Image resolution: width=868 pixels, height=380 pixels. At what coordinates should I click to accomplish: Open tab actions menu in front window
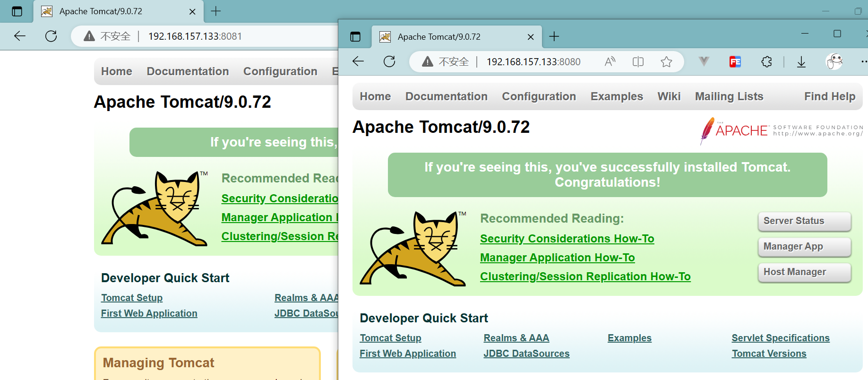point(355,36)
